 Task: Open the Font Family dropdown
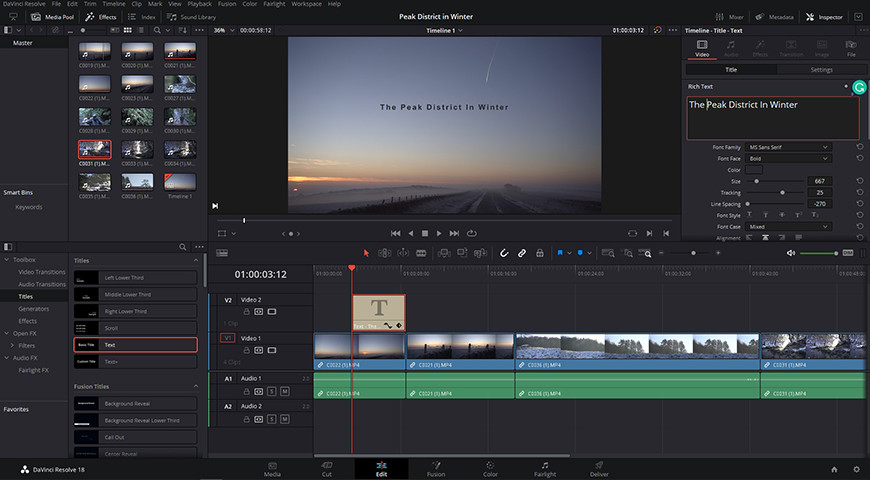(x=788, y=147)
